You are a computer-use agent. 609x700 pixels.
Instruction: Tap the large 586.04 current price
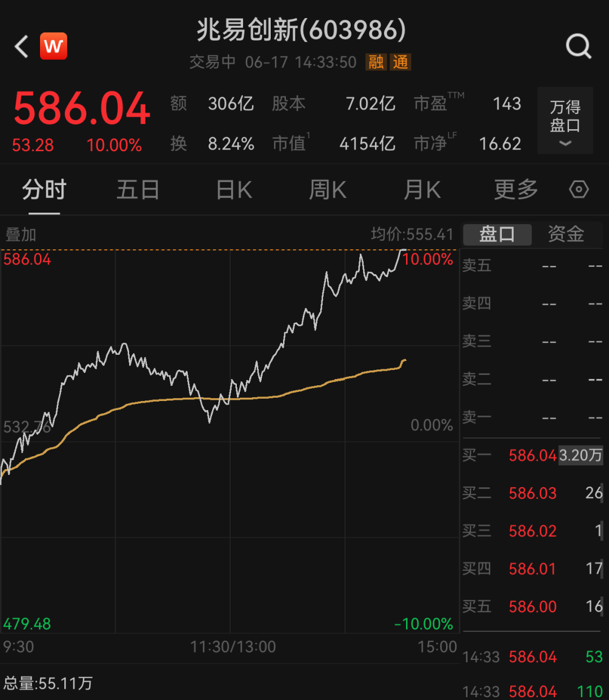(82, 108)
